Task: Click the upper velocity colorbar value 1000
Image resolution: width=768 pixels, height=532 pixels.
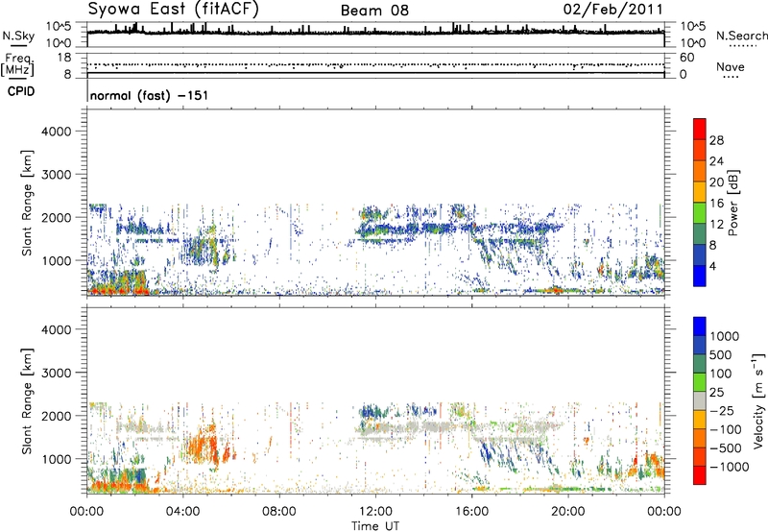Action: pos(724,336)
